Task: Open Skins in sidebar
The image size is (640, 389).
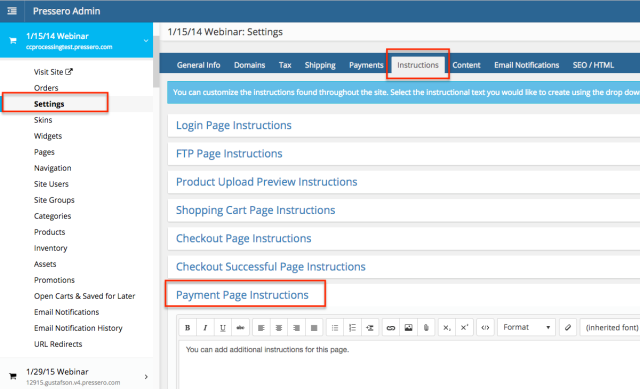Action: (x=43, y=120)
